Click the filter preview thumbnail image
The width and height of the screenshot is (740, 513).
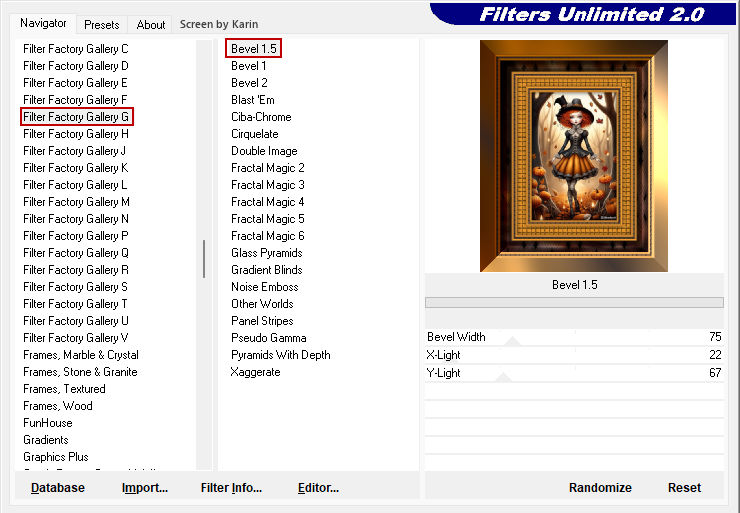point(574,156)
